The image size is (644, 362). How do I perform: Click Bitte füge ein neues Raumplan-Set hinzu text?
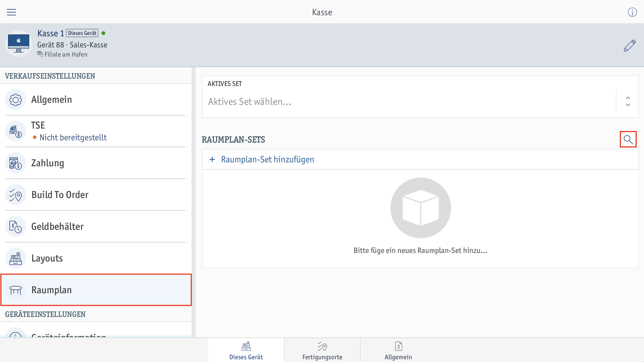point(421,250)
